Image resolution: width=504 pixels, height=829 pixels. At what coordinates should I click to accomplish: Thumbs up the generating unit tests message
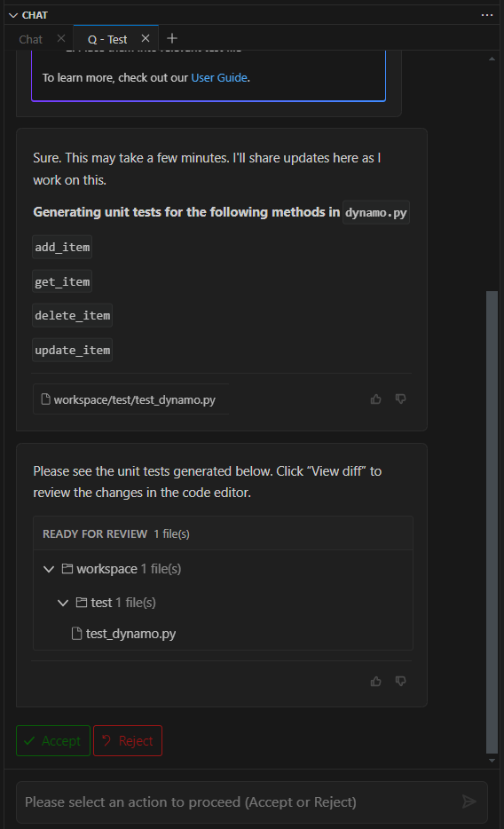click(375, 399)
